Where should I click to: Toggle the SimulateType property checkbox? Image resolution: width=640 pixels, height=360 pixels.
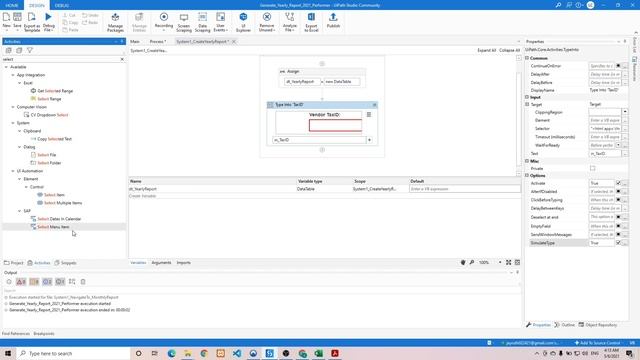click(618, 243)
